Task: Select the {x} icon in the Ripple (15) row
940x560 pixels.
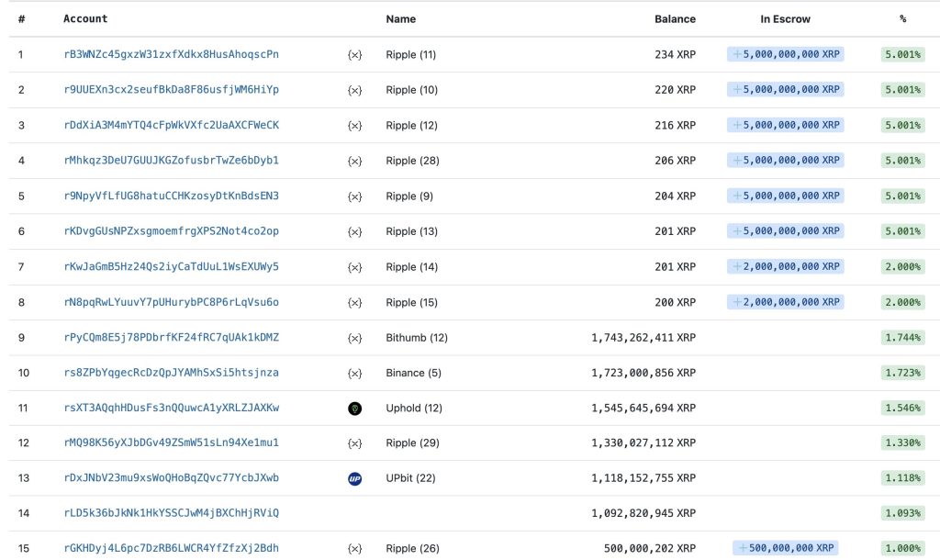Action: click(x=355, y=302)
